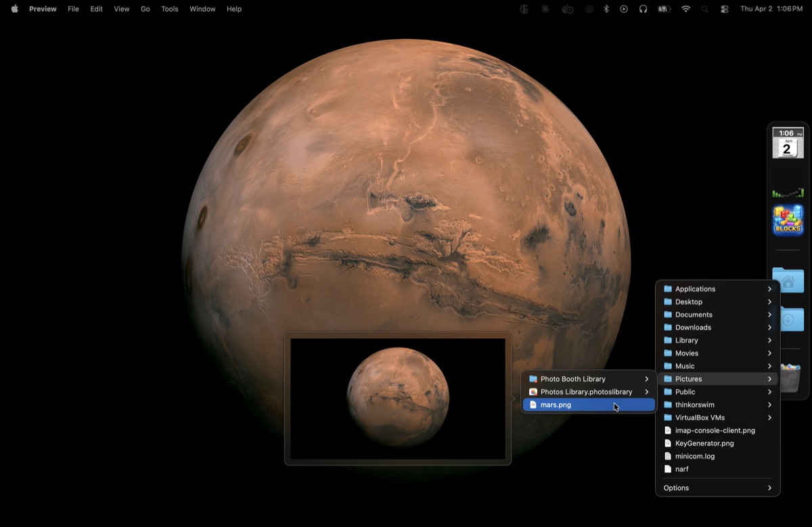The height and width of the screenshot is (527, 812).
Task: Open the headphones status menu
Action: tap(643, 9)
